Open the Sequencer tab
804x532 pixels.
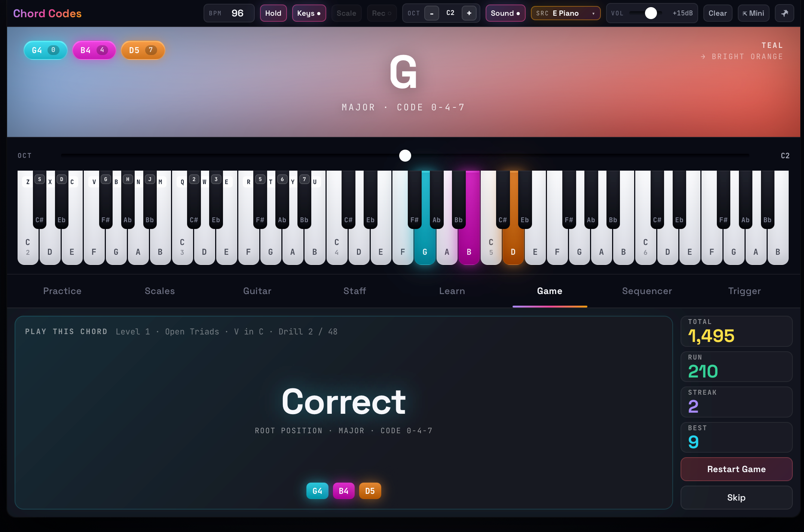point(647,291)
